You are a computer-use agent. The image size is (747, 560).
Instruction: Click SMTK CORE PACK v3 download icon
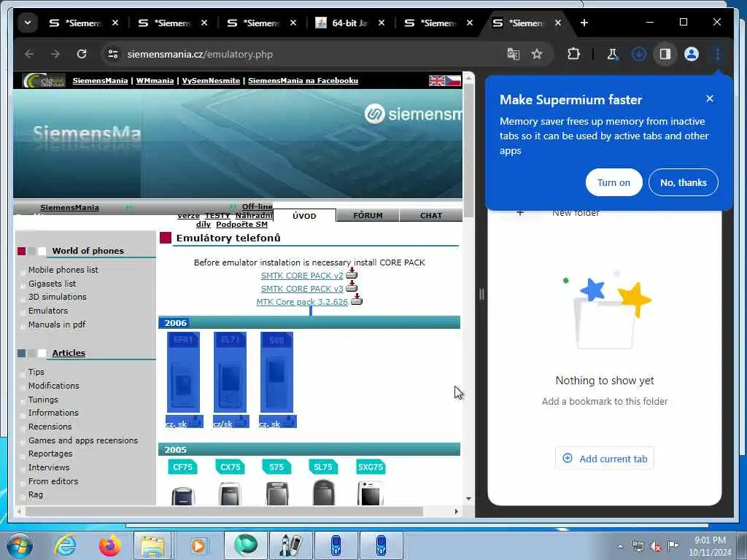(x=352, y=287)
